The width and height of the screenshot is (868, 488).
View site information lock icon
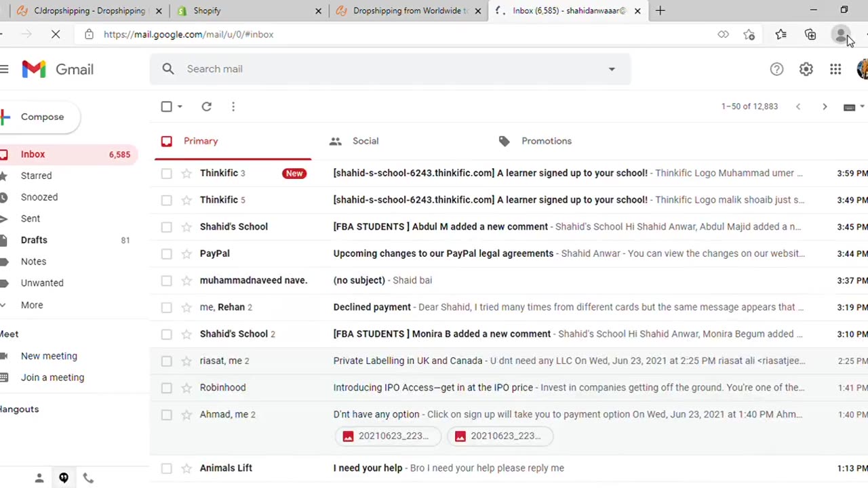click(x=89, y=35)
